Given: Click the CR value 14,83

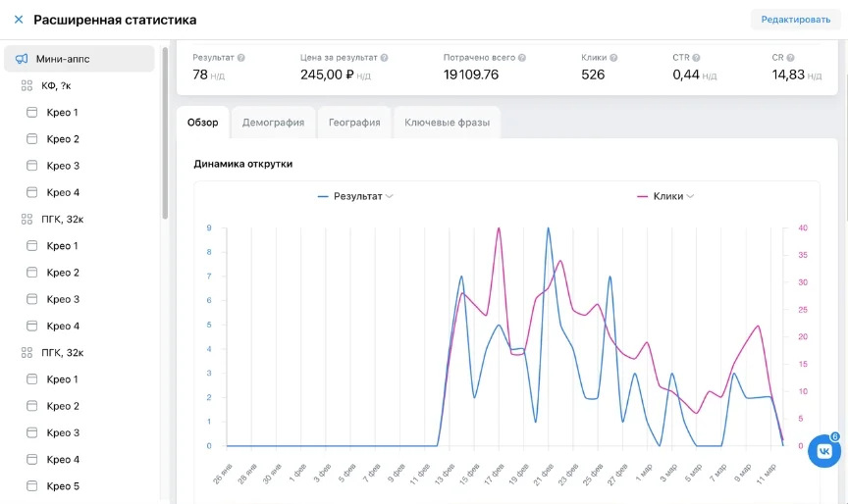Looking at the screenshot, I should coord(788,75).
